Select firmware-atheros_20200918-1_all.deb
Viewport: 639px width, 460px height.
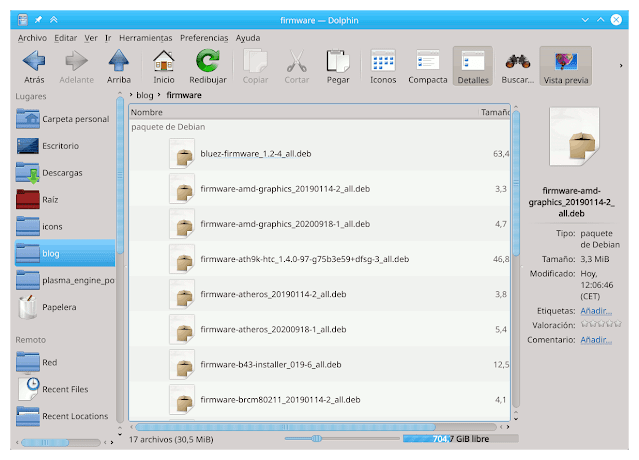point(319,329)
